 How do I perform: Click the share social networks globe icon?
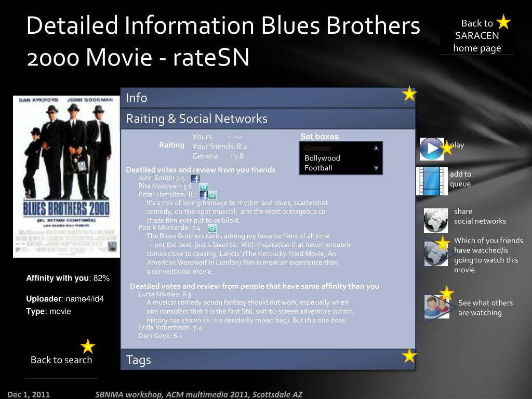(436, 220)
